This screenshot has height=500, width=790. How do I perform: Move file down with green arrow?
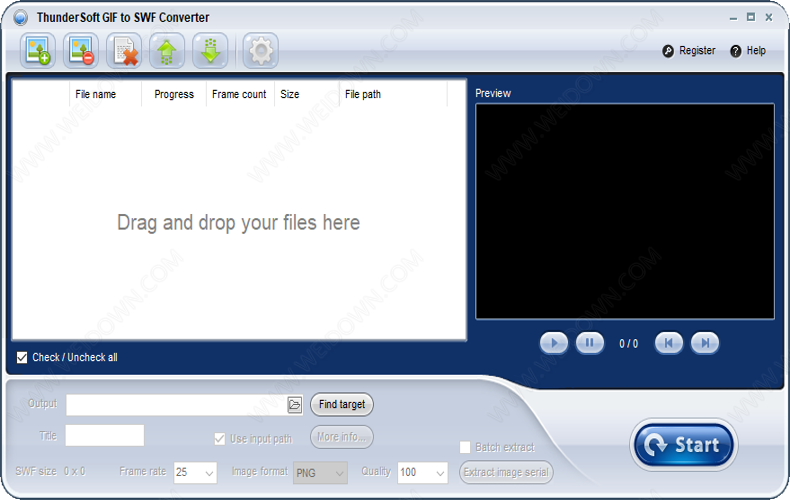[210, 51]
